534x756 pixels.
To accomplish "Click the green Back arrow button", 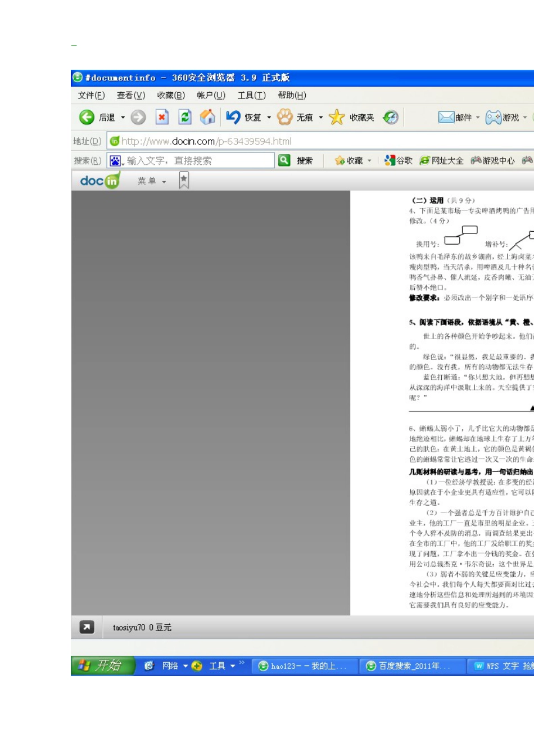I will [x=87, y=117].
